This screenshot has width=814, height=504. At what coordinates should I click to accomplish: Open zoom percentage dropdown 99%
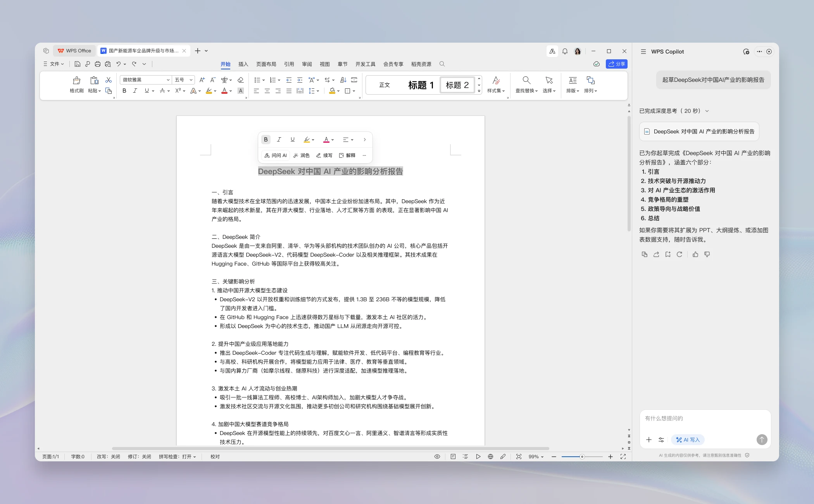coord(536,457)
